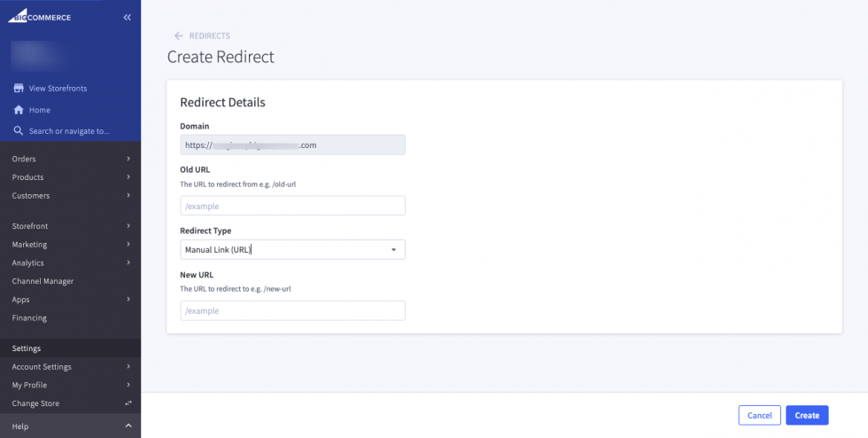The width and height of the screenshot is (868, 438).
Task: Click the New URL input field
Action: (292, 311)
